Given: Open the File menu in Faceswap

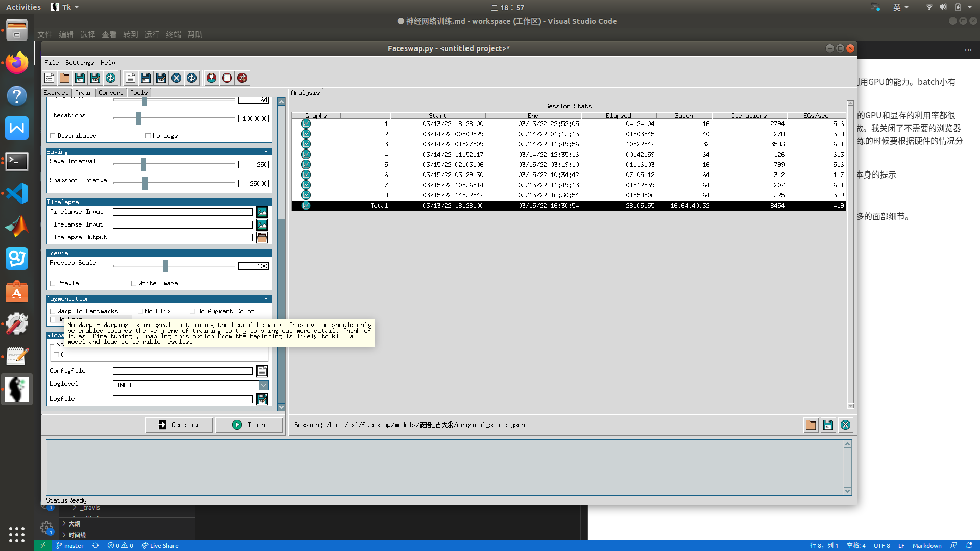Looking at the screenshot, I should pyautogui.click(x=52, y=63).
